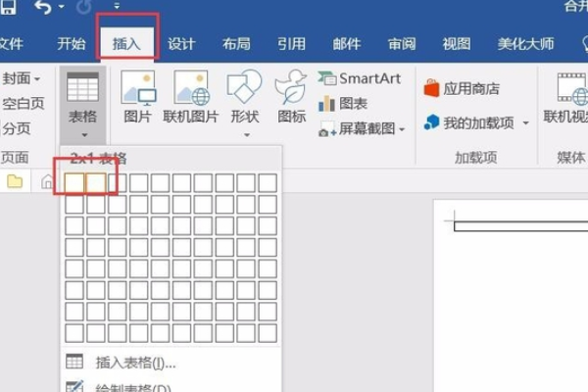
Task: Click inside the document table cell
Action: pyautogui.click(x=521, y=226)
